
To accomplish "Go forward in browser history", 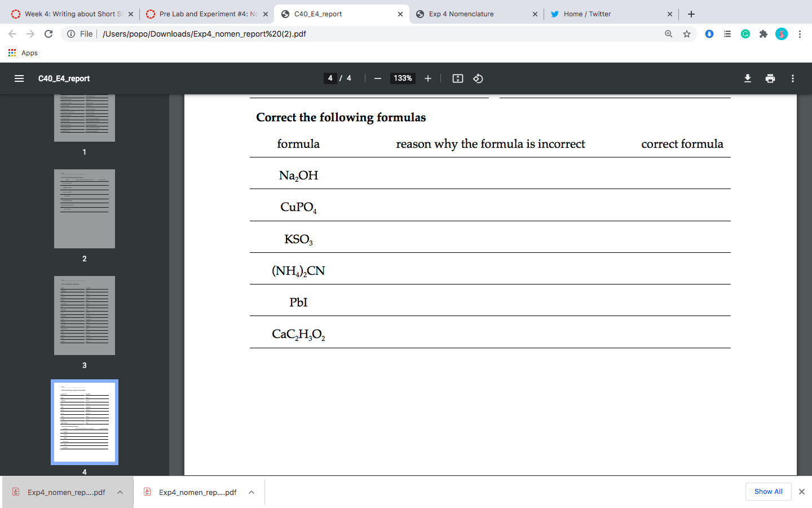I will tap(30, 34).
